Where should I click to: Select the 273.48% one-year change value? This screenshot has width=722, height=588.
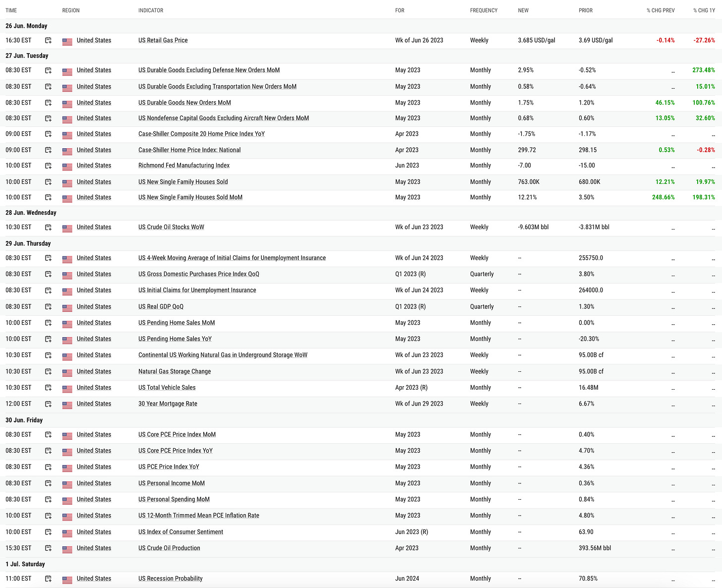(704, 70)
